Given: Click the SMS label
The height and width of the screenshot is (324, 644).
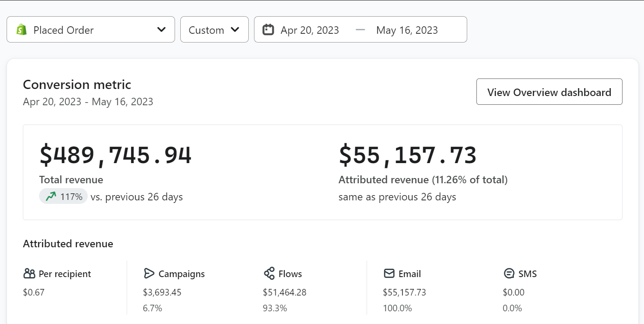Looking at the screenshot, I should [528, 274].
